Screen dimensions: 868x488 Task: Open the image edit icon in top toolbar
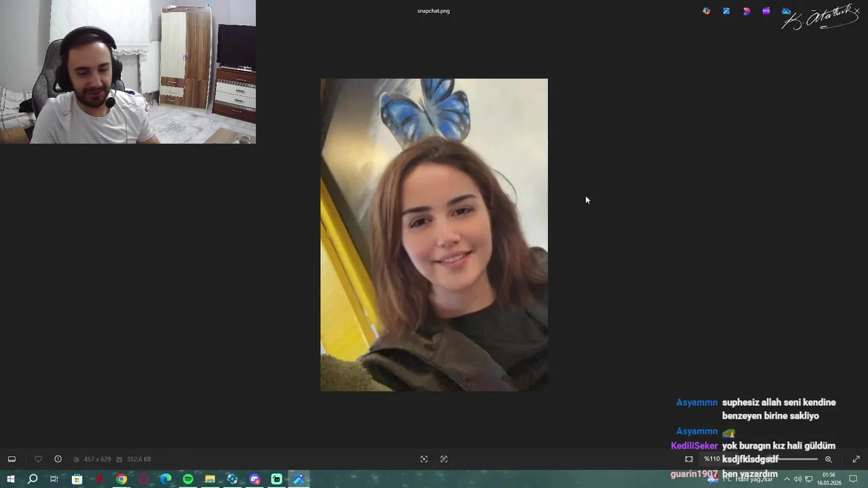pos(726,11)
